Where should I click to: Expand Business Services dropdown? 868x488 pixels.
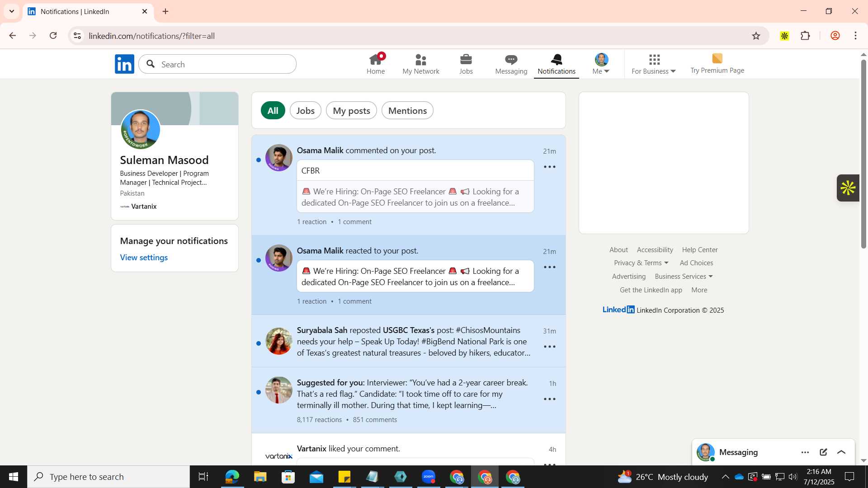click(684, 277)
